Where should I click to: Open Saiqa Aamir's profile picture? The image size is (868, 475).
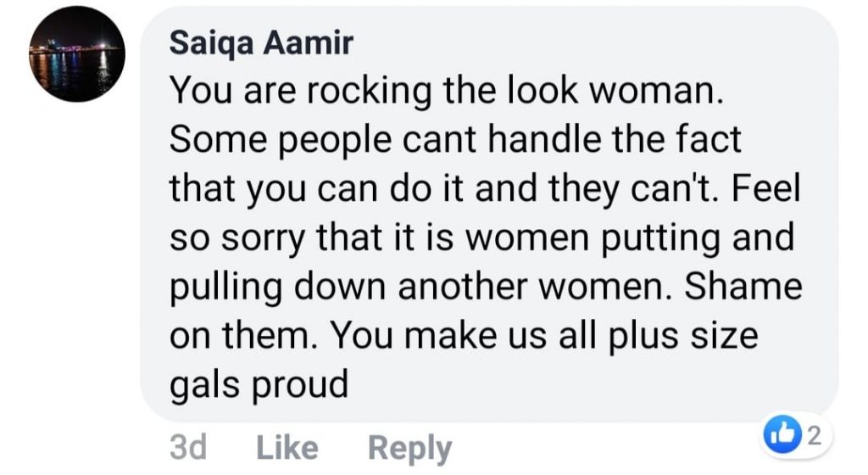[77, 53]
